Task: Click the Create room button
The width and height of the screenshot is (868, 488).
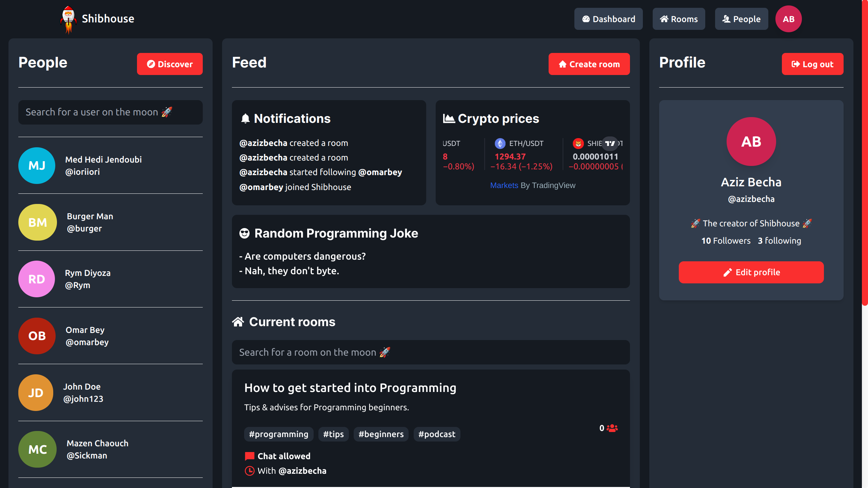Action: pos(589,64)
